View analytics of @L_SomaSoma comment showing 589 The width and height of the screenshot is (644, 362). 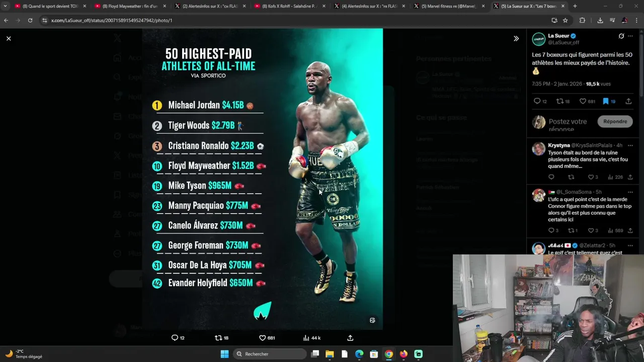click(x=616, y=230)
